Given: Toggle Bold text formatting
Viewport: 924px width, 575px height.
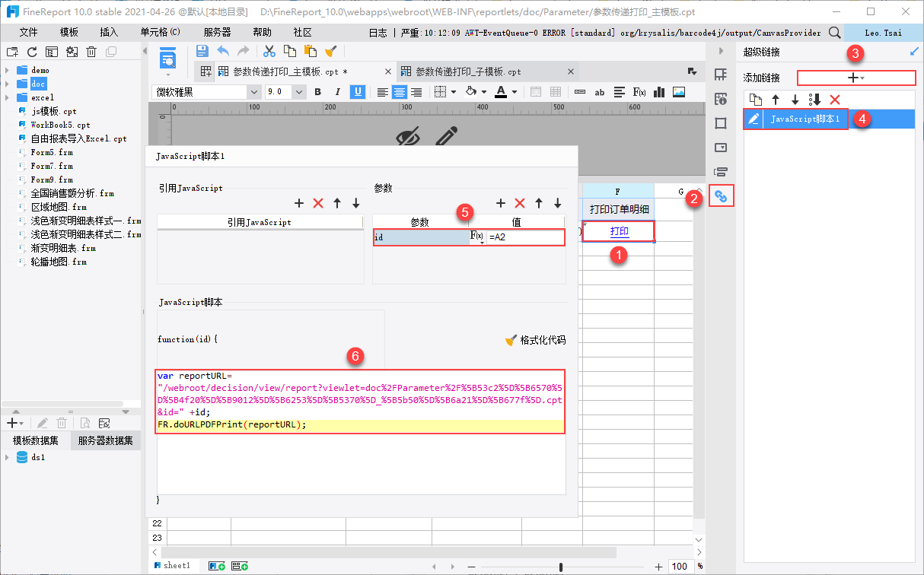Looking at the screenshot, I should [x=317, y=92].
